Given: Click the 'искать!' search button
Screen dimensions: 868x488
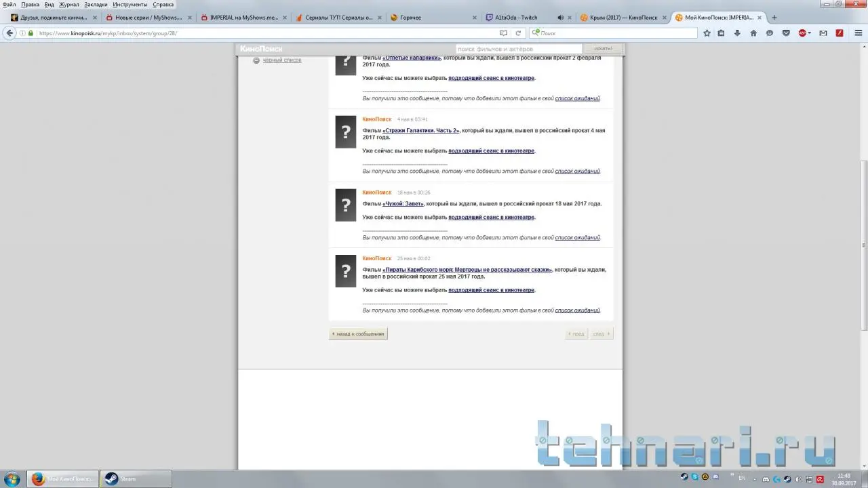Looking at the screenshot, I should tap(603, 49).
